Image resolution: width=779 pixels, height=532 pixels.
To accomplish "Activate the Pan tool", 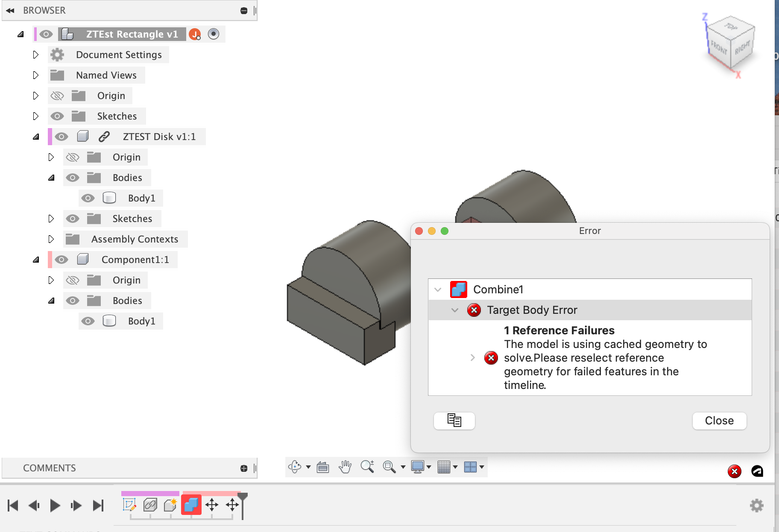I will pyautogui.click(x=345, y=467).
